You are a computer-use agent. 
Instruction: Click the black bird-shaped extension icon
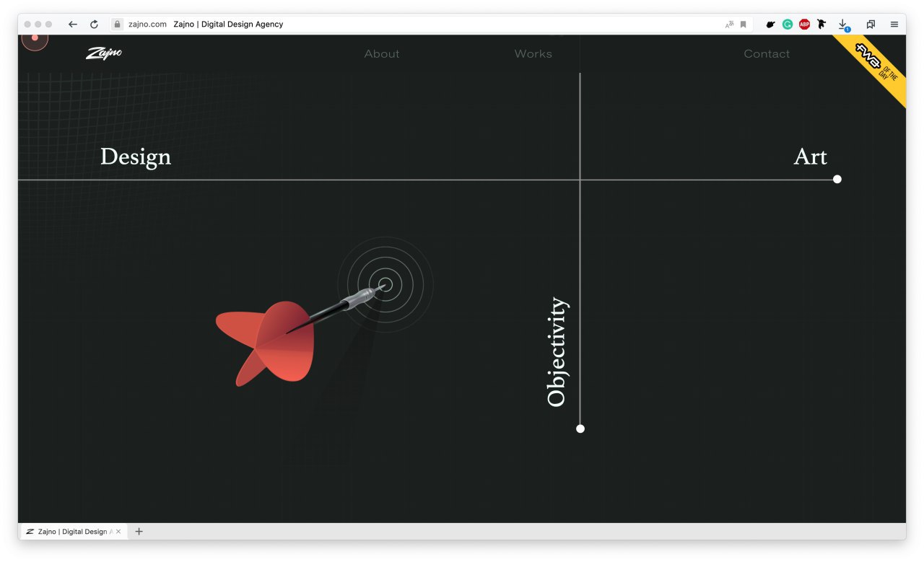770,25
